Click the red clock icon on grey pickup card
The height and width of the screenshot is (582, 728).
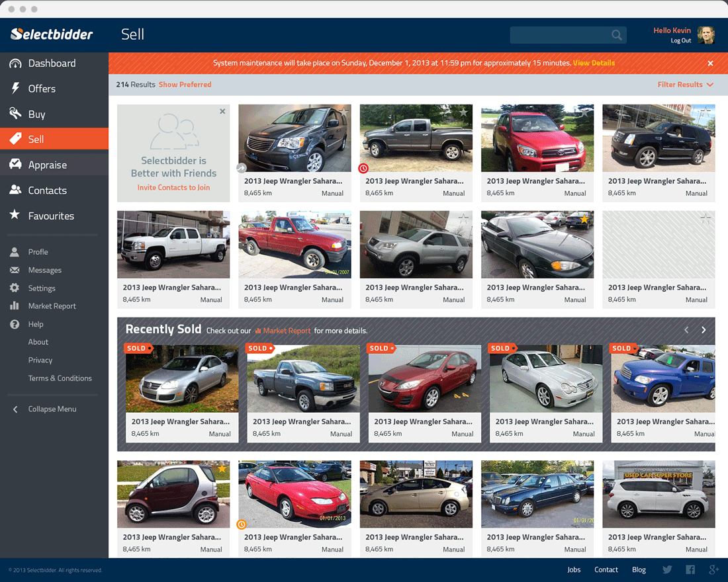[x=363, y=169]
